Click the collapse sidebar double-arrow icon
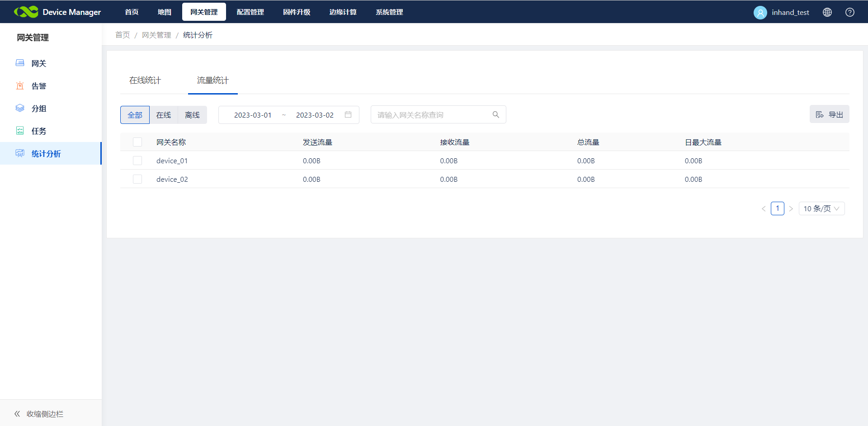The width and height of the screenshot is (868, 426). click(x=17, y=413)
